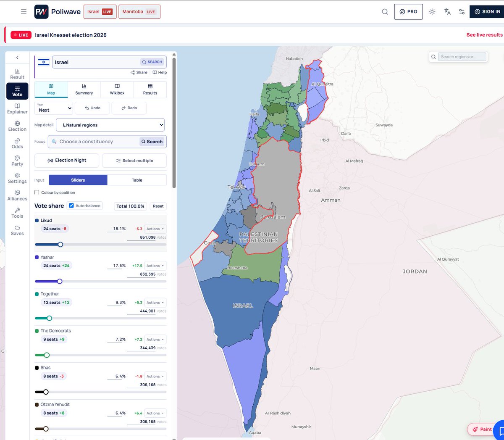Open Actions dropdown for Shas

coord(155,376)
